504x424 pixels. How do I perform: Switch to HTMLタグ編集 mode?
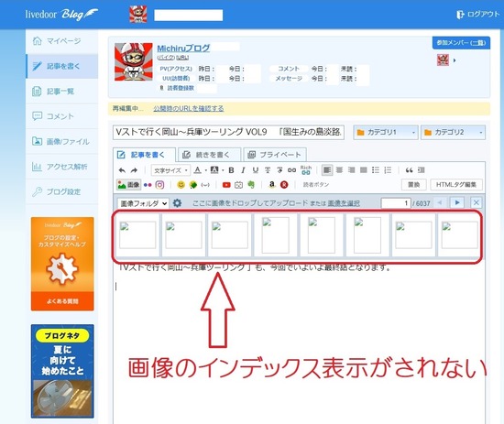point(456,185)
